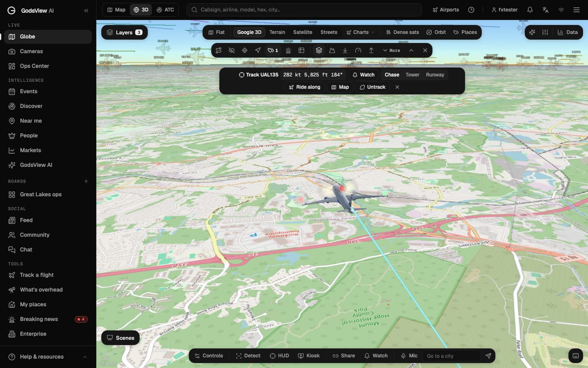This screenshot has width=588, height=368.
Task: Focus the callsign search field
Action: pyautogui.click(x=304, y=10)
